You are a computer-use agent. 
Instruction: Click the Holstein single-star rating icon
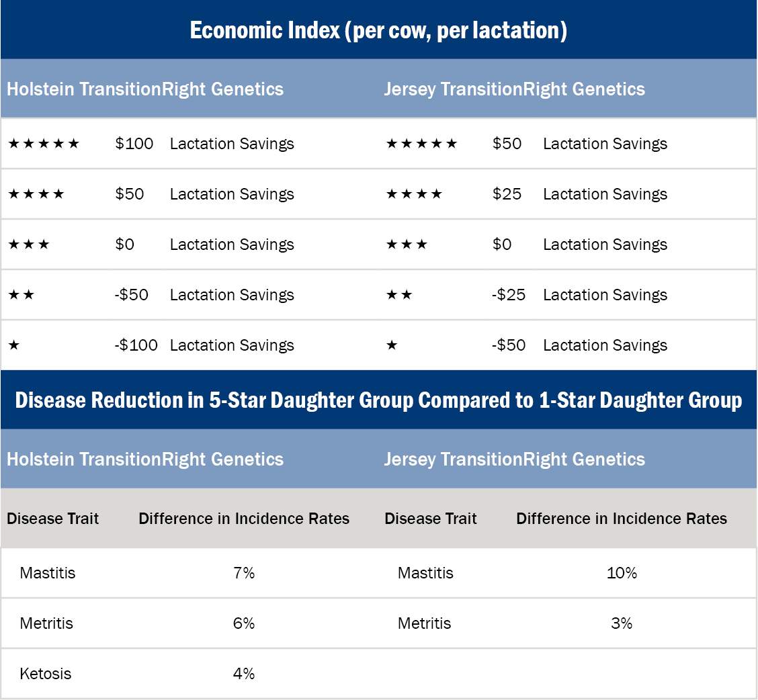[14, 345]
